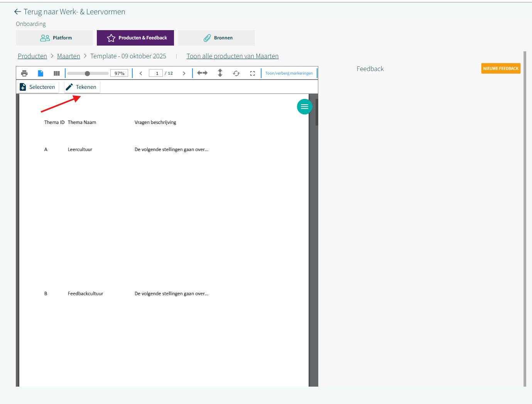Select single page view icon
The width and height of the screenshot is (532, 404).
[x=41, y=73]
